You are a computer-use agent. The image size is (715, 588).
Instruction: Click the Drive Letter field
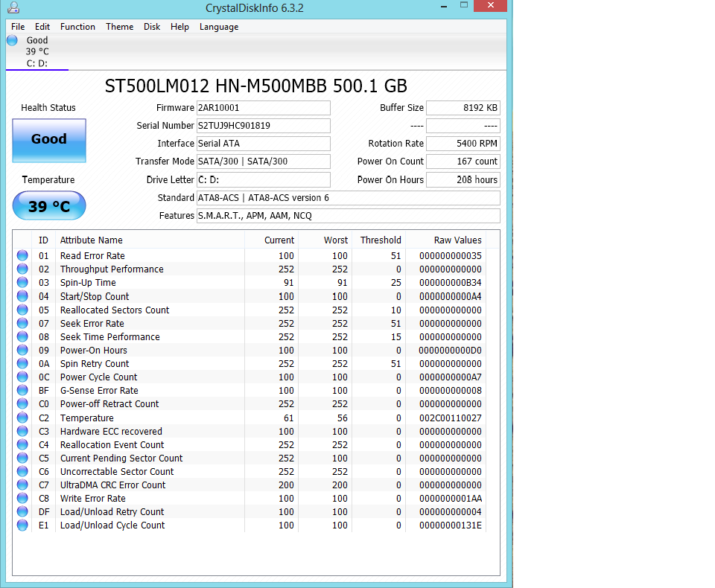tap(264, 179)
